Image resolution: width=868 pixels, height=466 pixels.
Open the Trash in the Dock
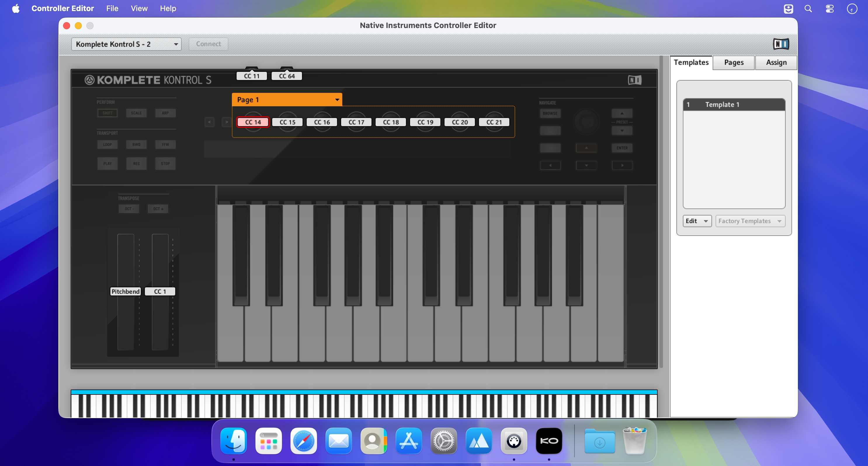coord(634,441)
